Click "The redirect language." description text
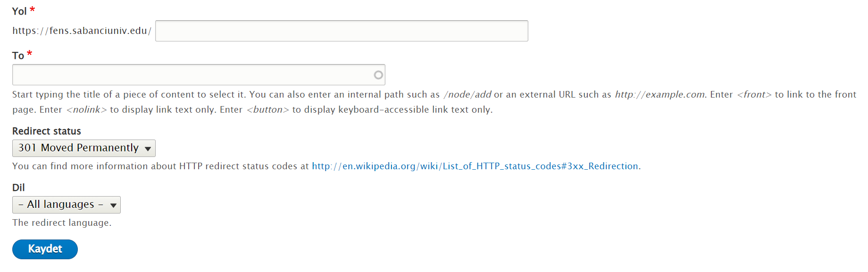 [x=62, y=223]
